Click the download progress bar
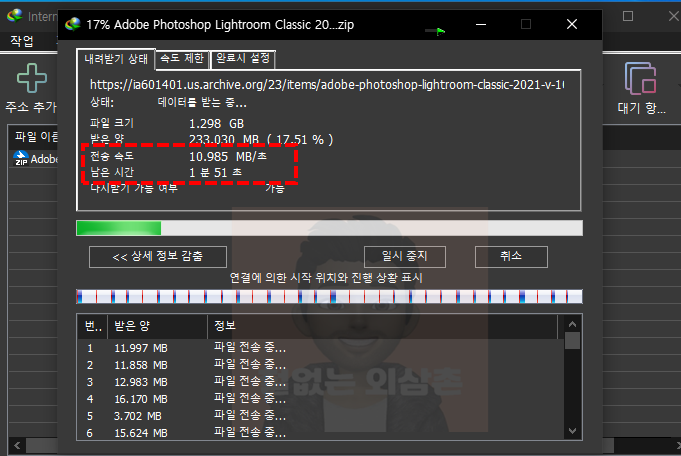 pyautogui.click(x=329, y=228)
